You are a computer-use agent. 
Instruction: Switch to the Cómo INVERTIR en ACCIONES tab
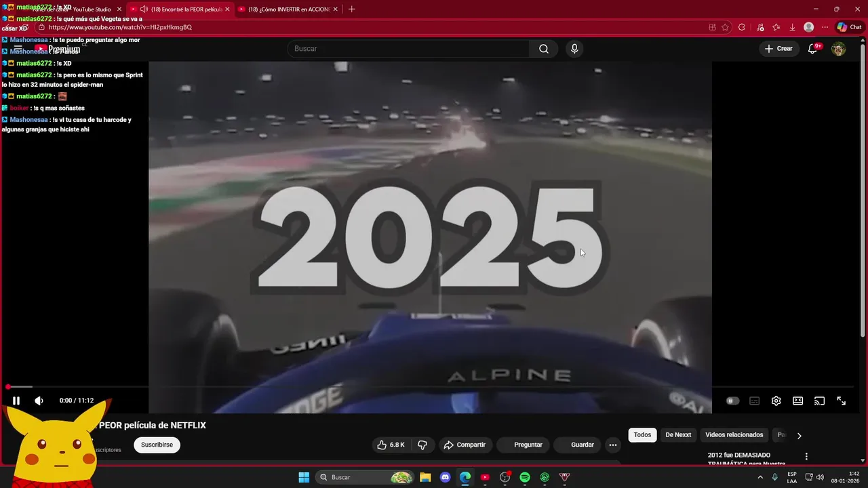click(x=290, y=9)
